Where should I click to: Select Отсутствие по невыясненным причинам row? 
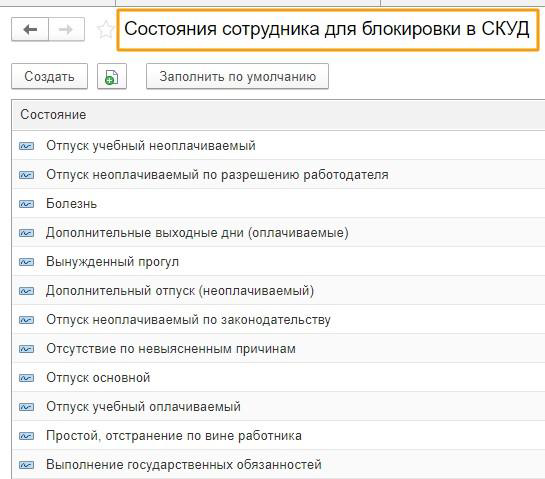[x=278, y=349]
